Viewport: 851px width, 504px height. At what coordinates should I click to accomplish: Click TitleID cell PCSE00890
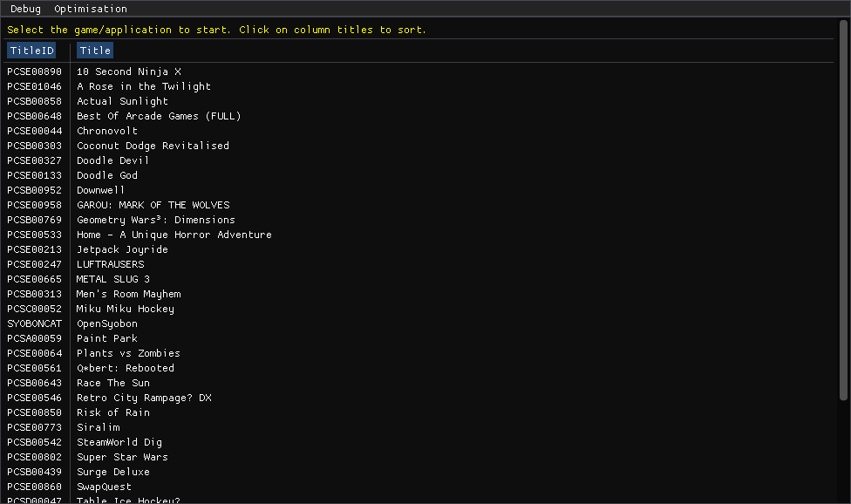tap(35, 72)
